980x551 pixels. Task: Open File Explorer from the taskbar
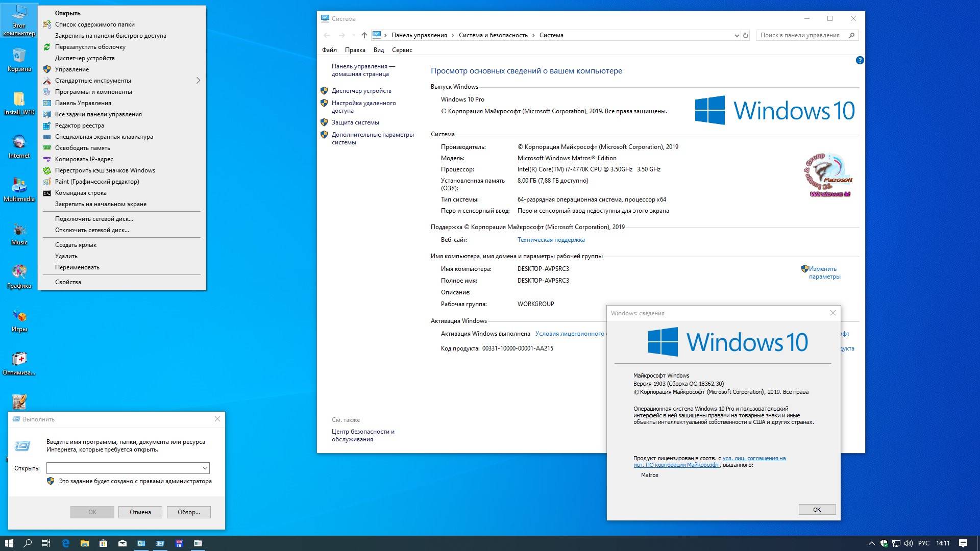(x=84, y=543)
